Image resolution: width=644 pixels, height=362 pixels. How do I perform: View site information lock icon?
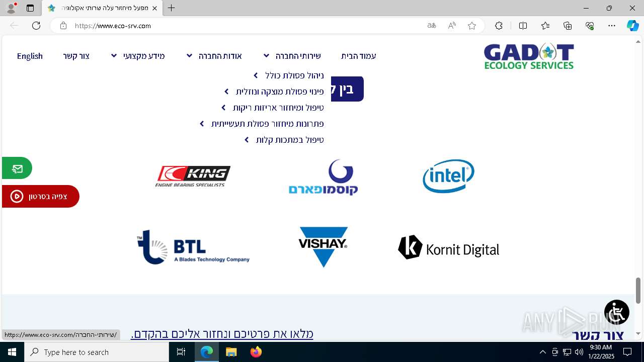pos(63,26)
